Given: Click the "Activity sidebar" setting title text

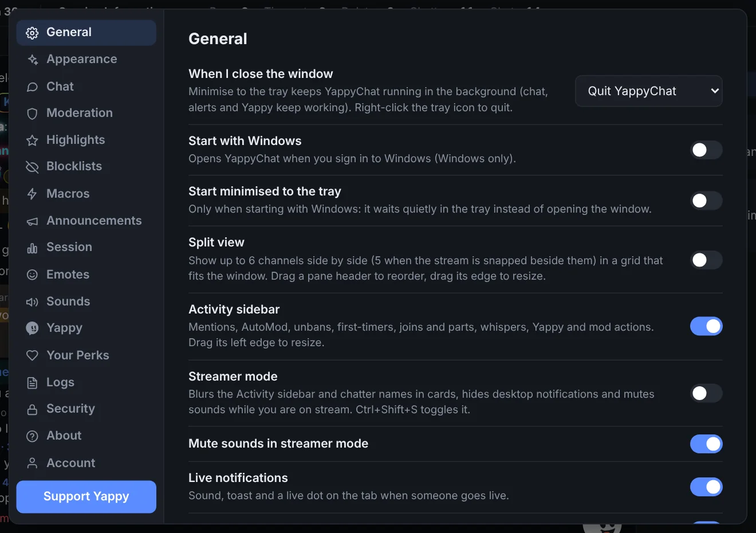Looking at the screenshot, I should point(234,309).
